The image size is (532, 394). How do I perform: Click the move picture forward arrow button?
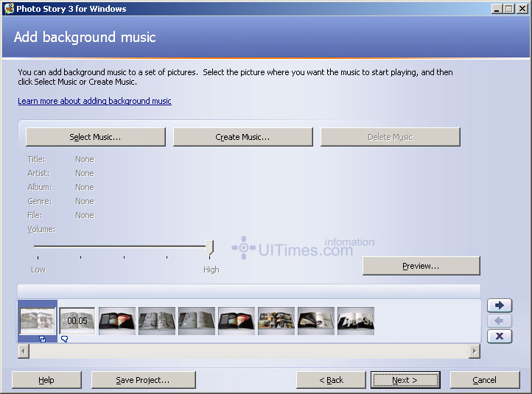(499, 306)
